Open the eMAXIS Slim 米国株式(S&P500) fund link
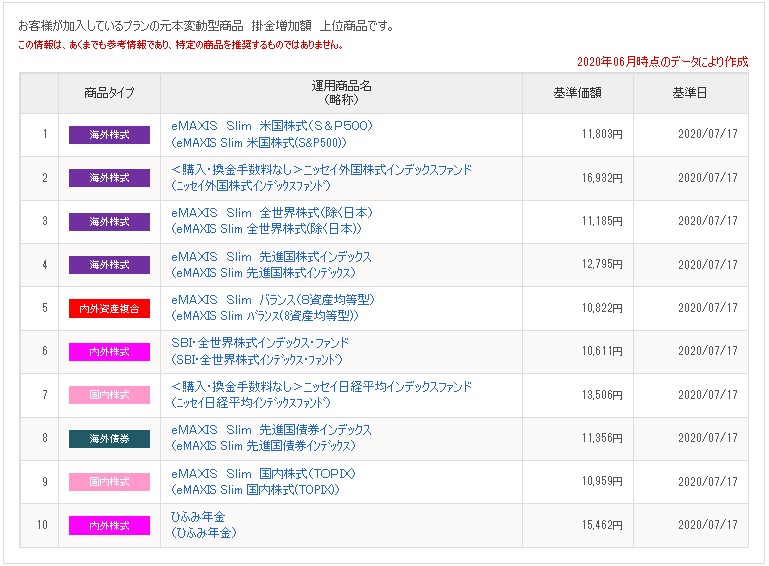This screenshot has width=769, height=566. point(272,134)
